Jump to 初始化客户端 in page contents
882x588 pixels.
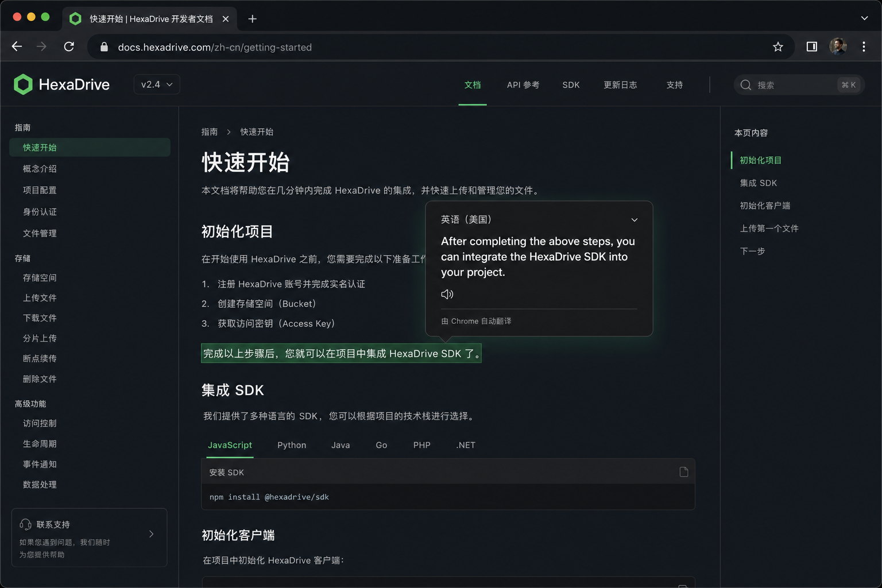[765, 206]
